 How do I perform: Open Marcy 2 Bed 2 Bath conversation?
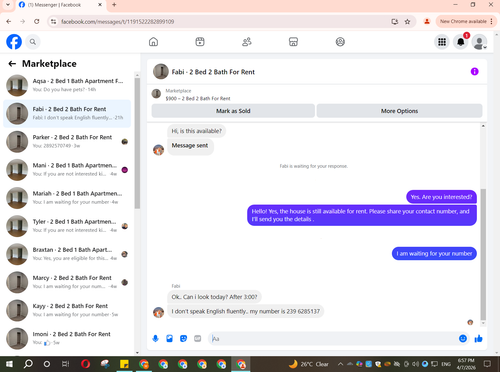(x=67, y=282)
